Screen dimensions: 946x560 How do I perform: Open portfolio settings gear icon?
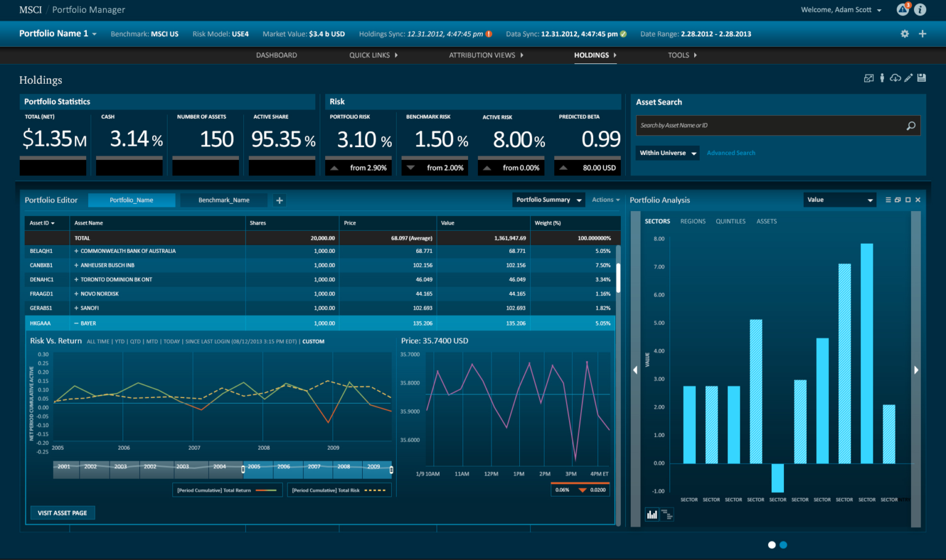point(905,34)
